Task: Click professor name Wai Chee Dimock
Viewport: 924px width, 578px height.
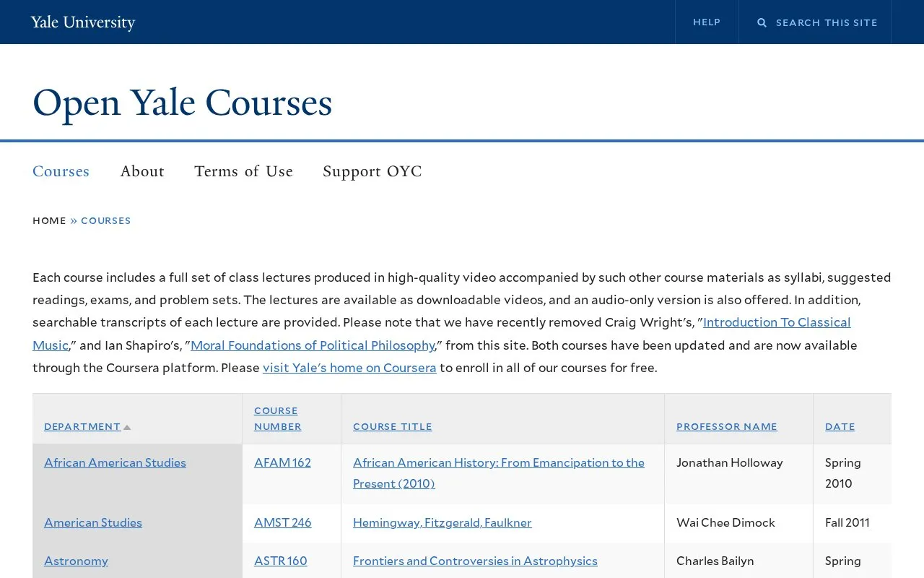Action: (x=725, y=522)
